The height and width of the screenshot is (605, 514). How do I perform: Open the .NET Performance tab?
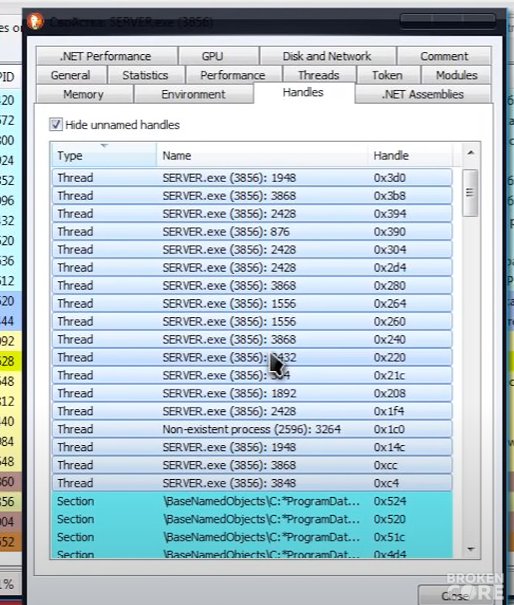[107, 56]
